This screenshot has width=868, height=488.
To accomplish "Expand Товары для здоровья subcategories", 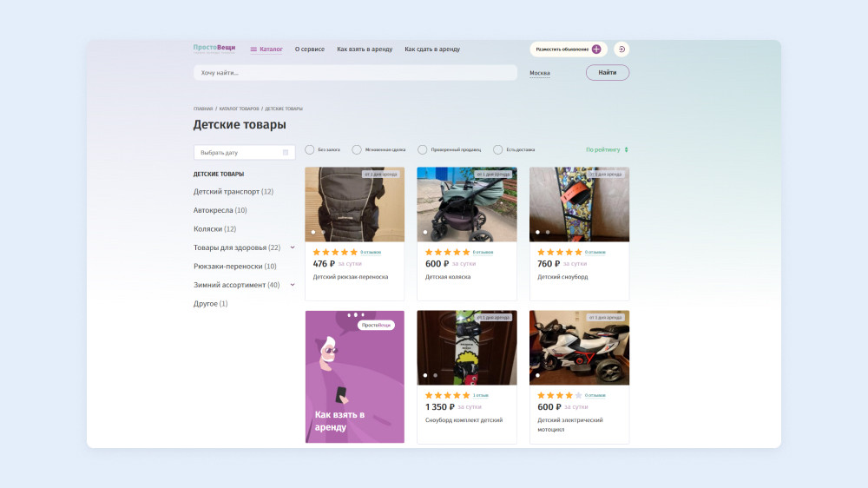I will point(293,247).
